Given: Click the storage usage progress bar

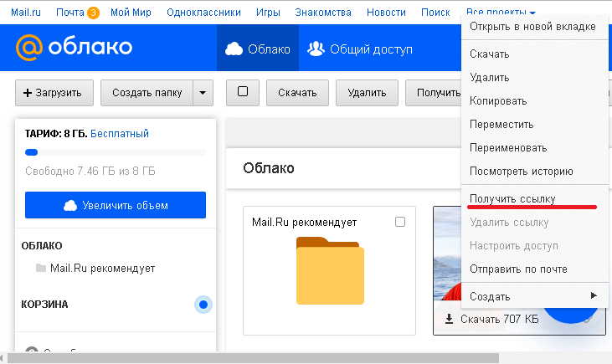Looking at the screenshot, I should tap(116, 152).
